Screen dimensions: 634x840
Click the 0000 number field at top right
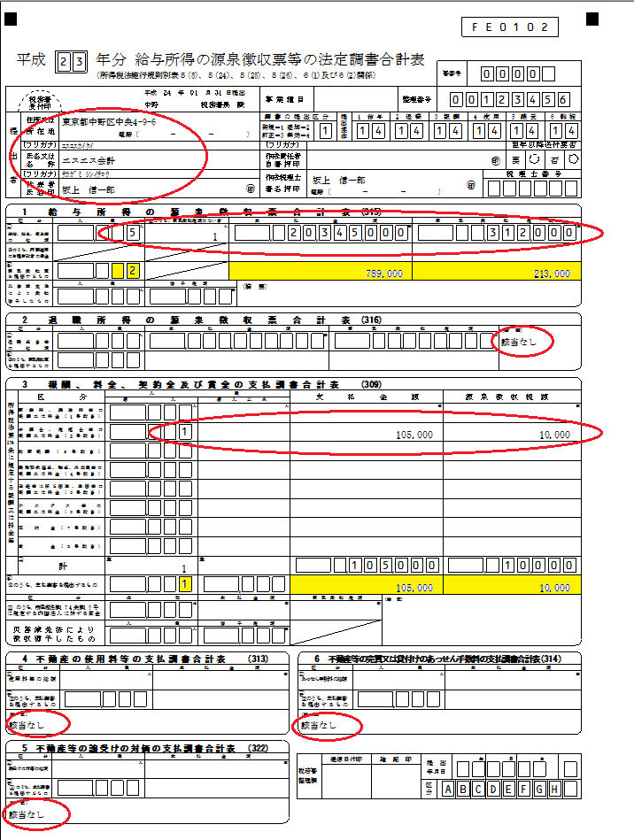pyautogui.click(x=517, y=74)
